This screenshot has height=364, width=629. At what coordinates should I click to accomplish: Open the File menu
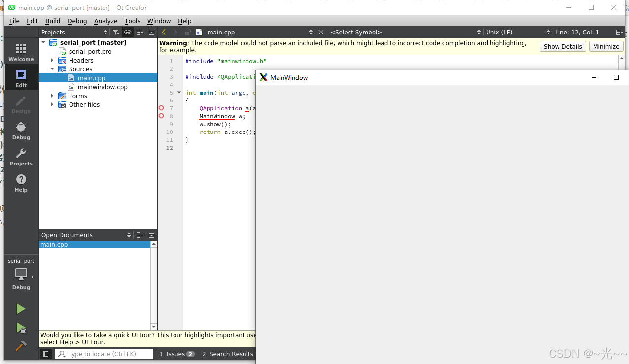[x=14, y=21]
